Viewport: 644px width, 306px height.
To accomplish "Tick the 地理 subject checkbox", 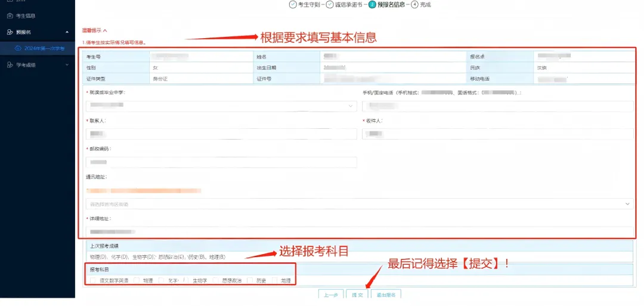I will click(x=275, y=280).
